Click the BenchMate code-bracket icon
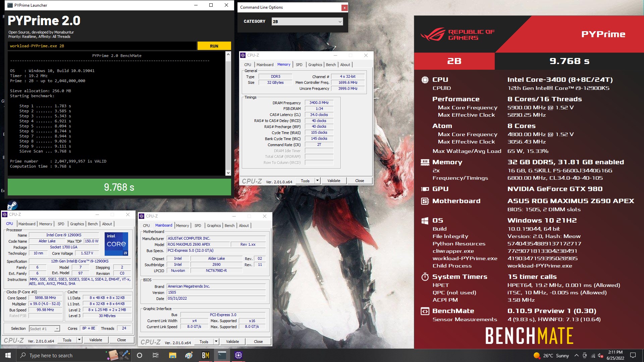The height and width of the screenshot is (362, 644). click(x=425, y=311)
